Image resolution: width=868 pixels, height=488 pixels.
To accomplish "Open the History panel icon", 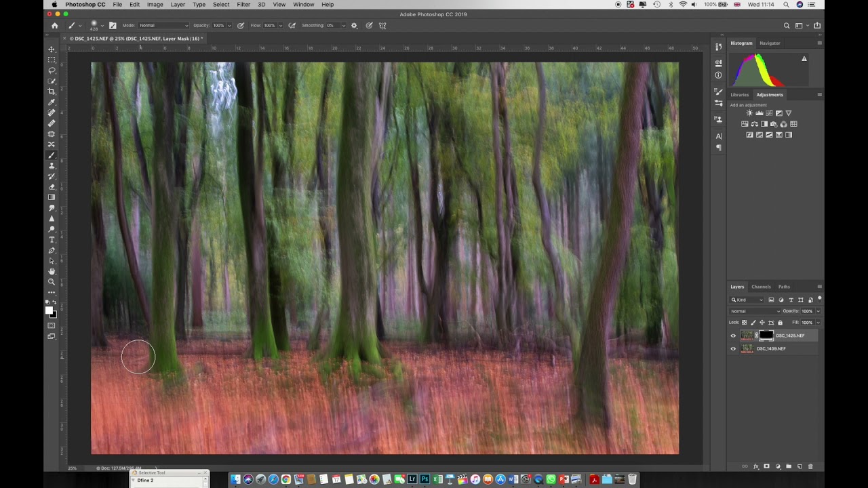I will (718, 47).
